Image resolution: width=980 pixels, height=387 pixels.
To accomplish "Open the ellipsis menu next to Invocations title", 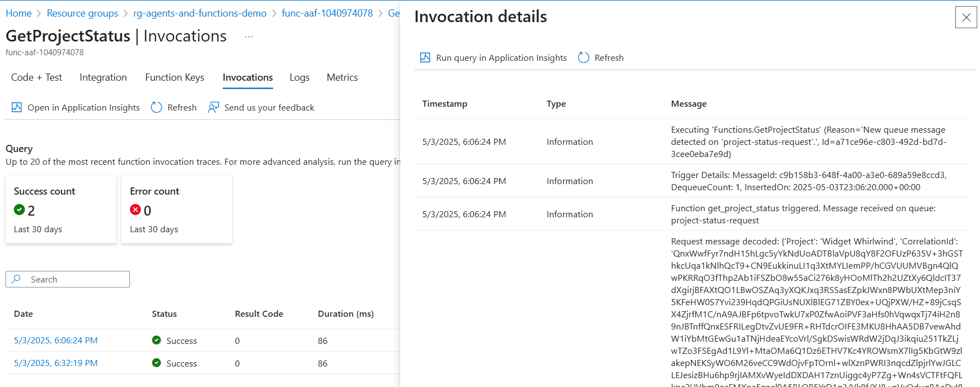I will point(249,36).
